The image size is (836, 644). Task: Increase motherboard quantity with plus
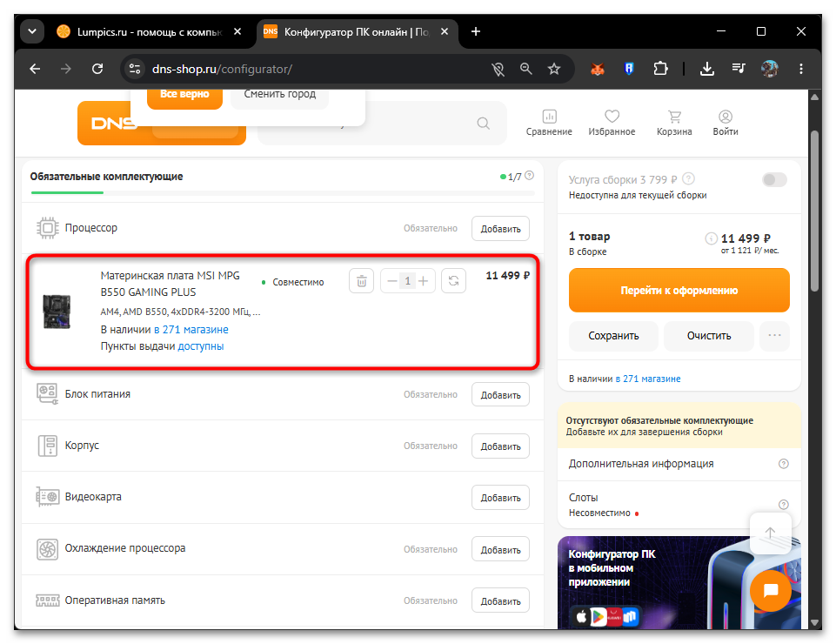[424, 280]
